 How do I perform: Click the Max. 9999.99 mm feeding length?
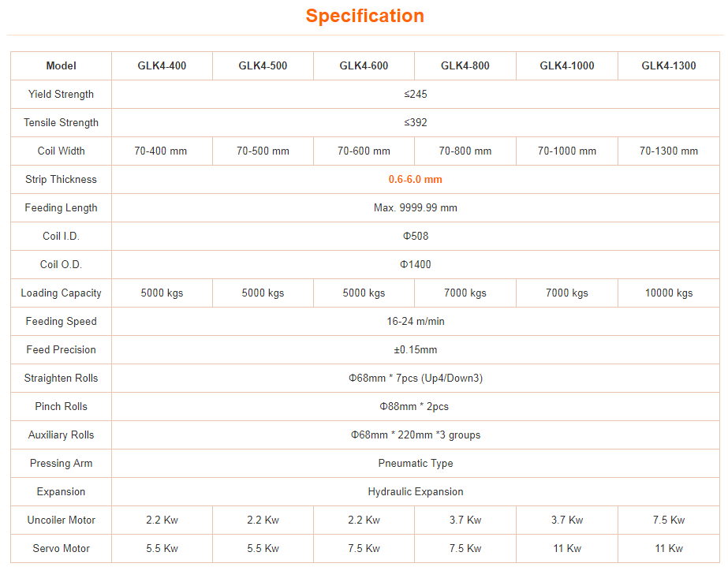[416, 207]
